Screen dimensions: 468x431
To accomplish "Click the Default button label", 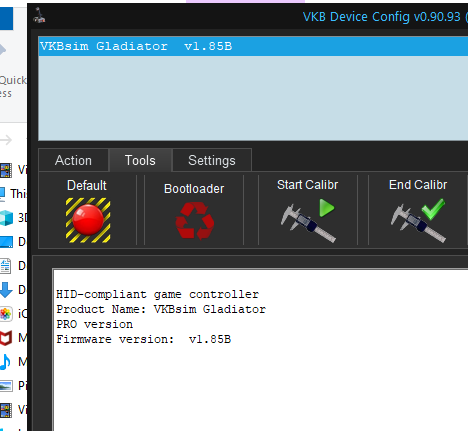I will pos(87,186).
